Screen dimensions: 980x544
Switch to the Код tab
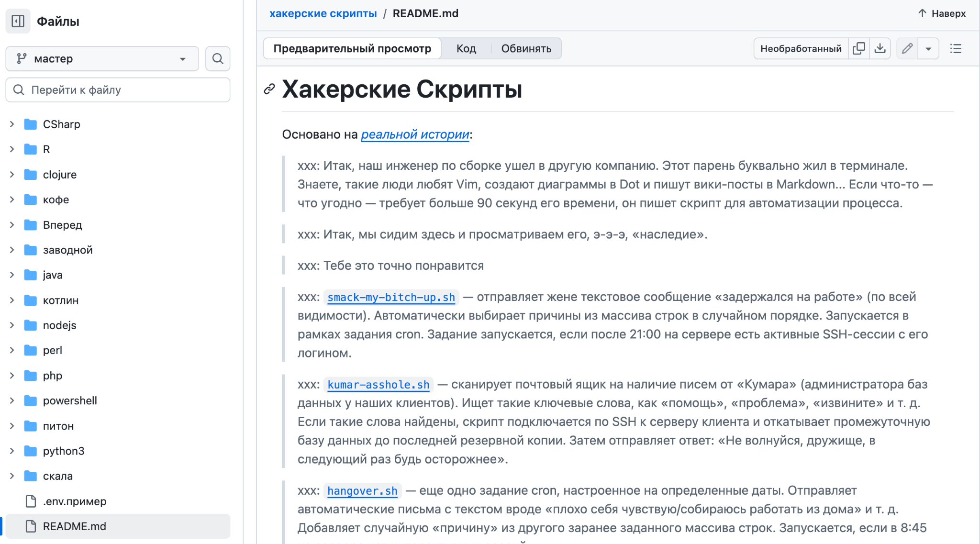(466, 48)
